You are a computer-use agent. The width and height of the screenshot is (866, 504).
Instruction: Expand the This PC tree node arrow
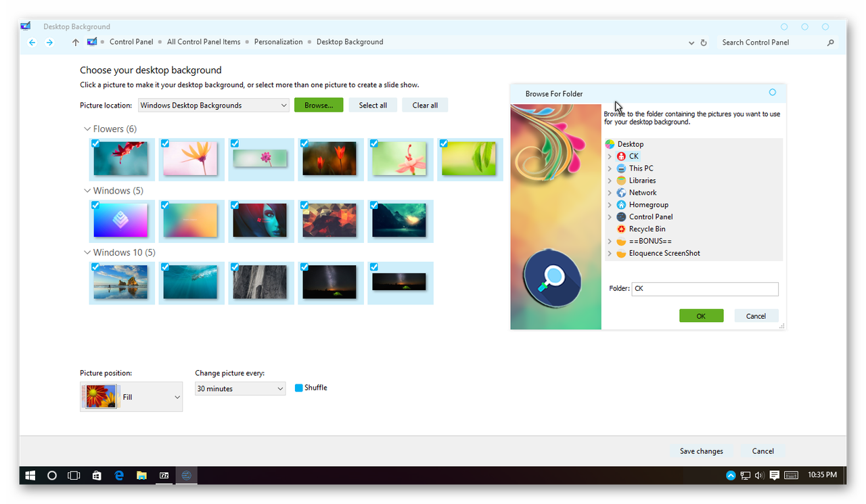pyautogui.click(x=610, y=168)
